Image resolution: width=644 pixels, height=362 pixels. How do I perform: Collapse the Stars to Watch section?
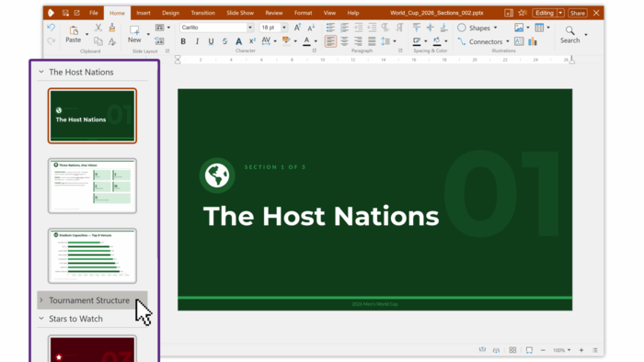tap(41, 319)
